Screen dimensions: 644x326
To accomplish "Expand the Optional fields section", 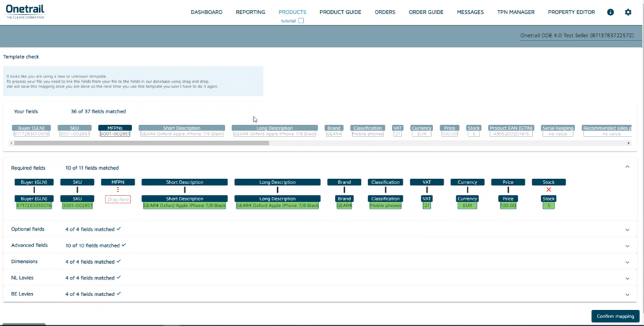I will click(627, 230).
